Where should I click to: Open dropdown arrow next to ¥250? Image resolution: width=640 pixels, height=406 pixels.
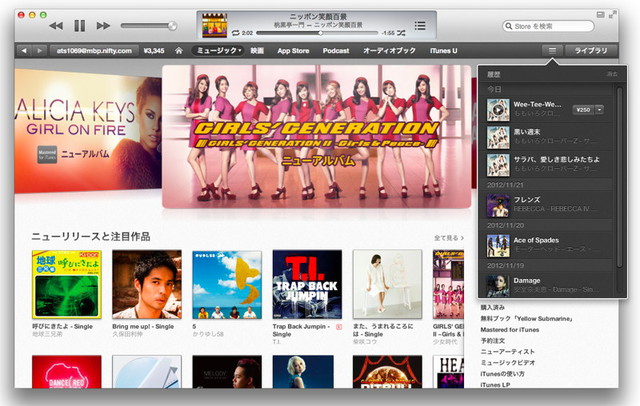click(x=599, y=110)
